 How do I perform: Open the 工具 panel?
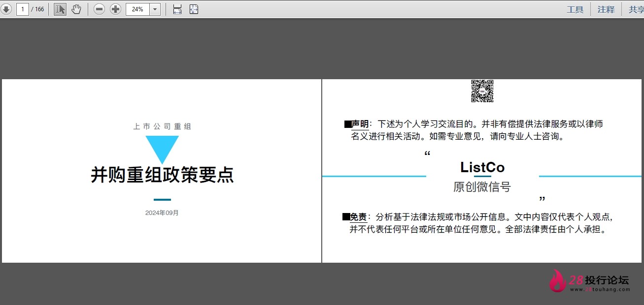coord(575,9)
